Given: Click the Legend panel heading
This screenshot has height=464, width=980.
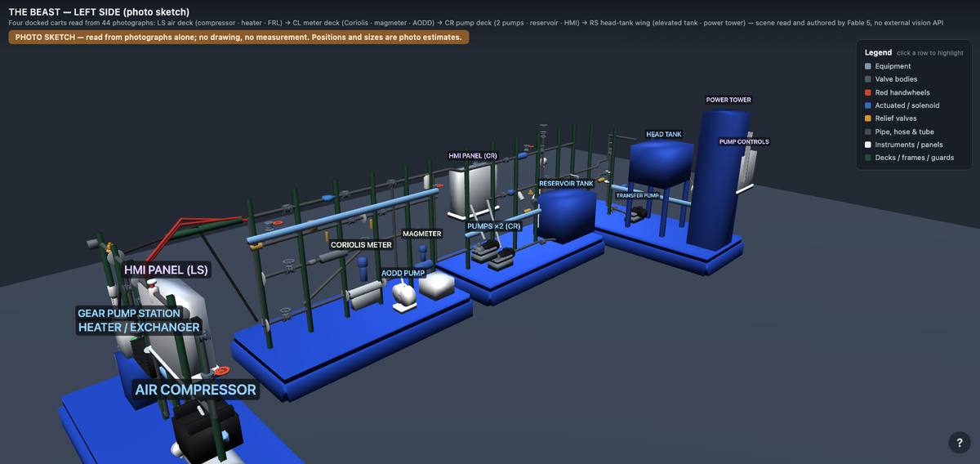Looking at the screenshot, I should [878, 52].
